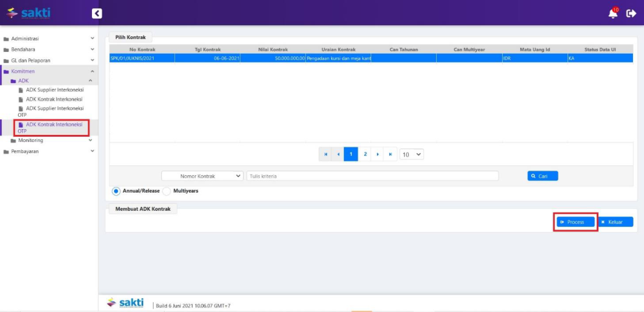Open the rows per page dropdown
The height and width of the screenshot is (312, 644).
tap(411, 154)
